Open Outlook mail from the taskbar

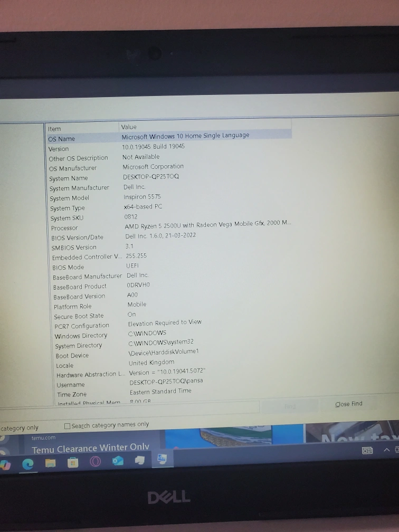point(118,461)
